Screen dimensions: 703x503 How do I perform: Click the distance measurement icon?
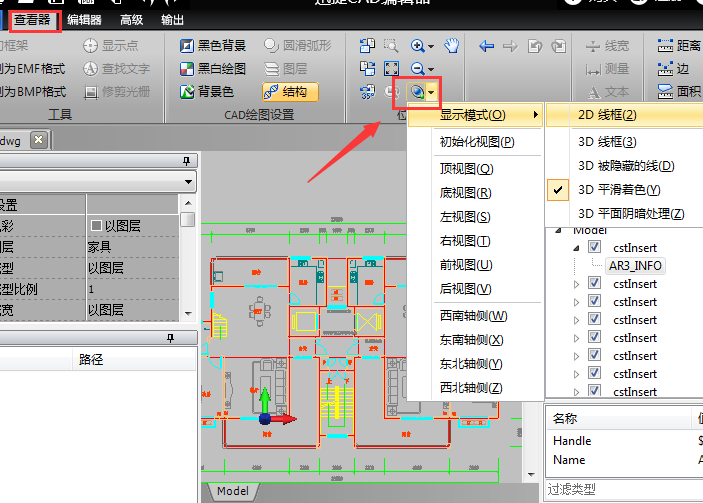click(665, 46)
